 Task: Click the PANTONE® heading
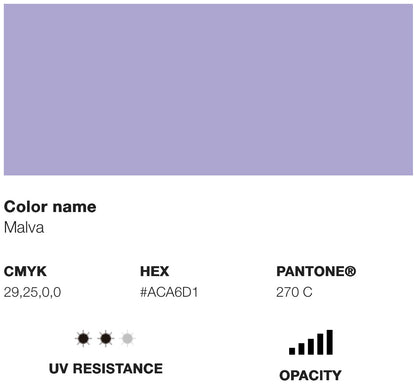click(316, 271)
